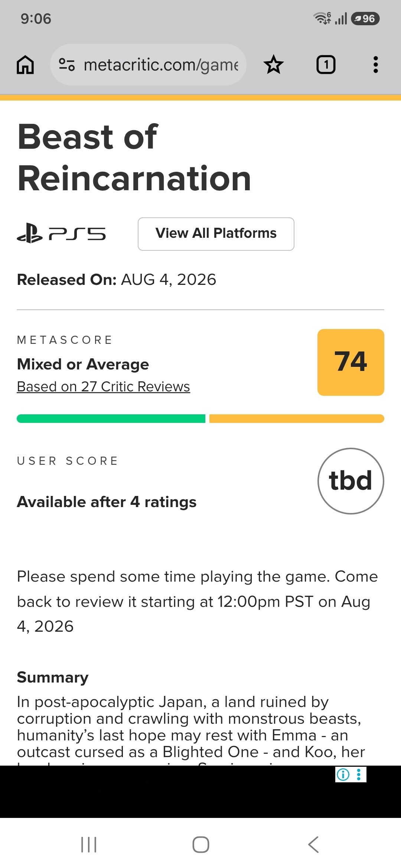Click the PS5 platform logo

pos(61,234)
